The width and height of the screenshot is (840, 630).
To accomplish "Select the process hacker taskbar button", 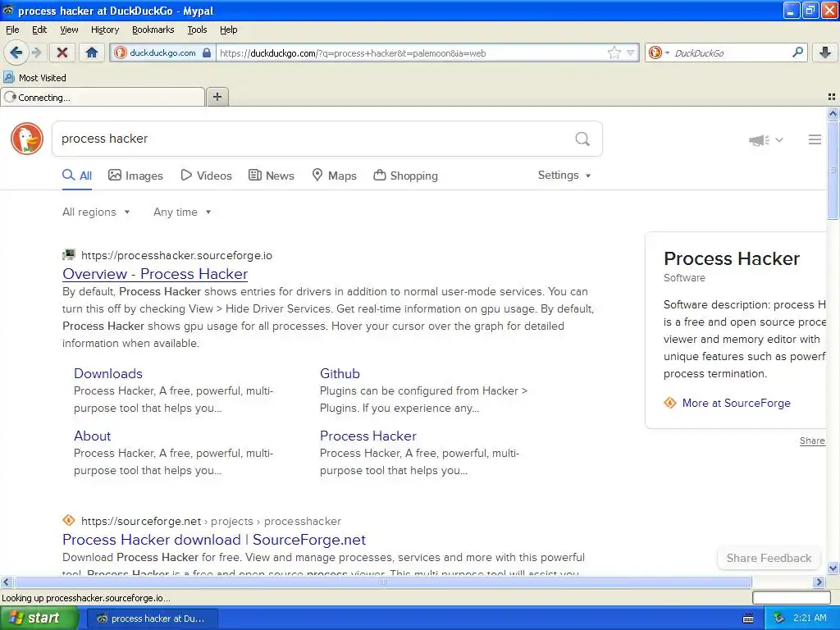I will click(x=152, y=619).
